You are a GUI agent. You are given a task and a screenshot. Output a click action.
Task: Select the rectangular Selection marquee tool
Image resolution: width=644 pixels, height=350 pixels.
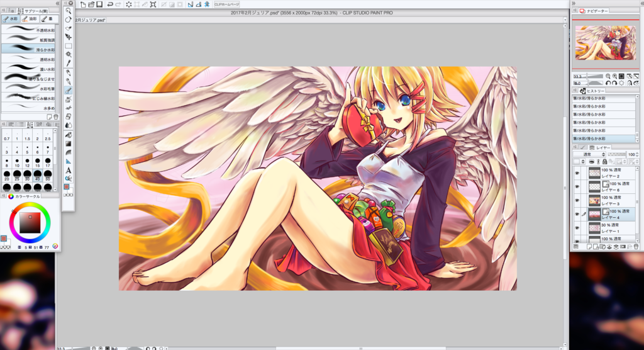pos(68,46)
